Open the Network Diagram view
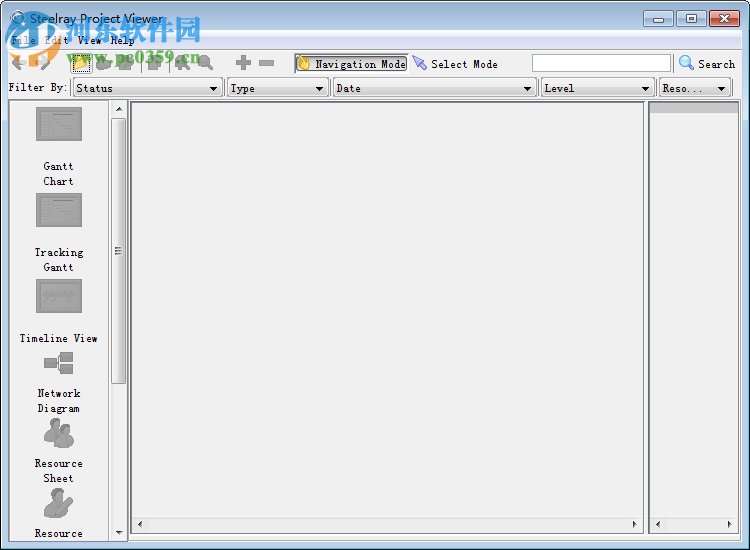The height and width of the screenshot is (550, 750). pyautogui.click(x=58, y=383)
